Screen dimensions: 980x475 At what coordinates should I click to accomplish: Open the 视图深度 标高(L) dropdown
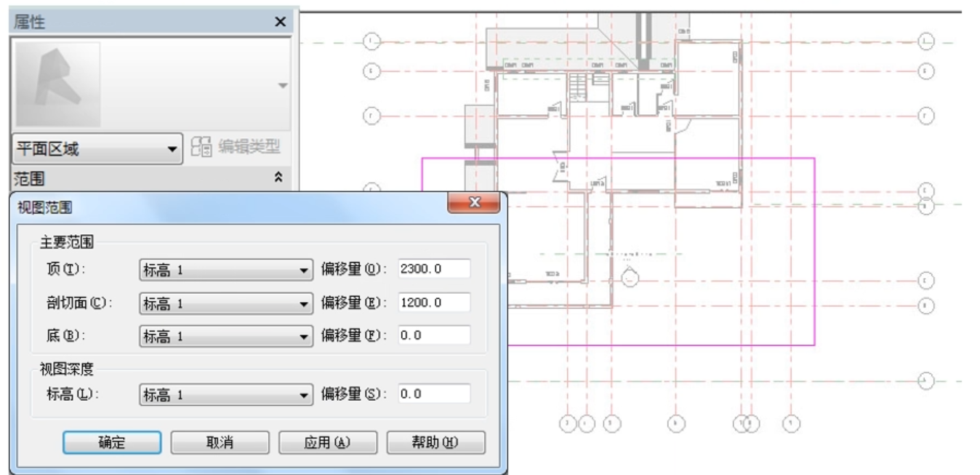pyautogui.click(x=225, y=394)
